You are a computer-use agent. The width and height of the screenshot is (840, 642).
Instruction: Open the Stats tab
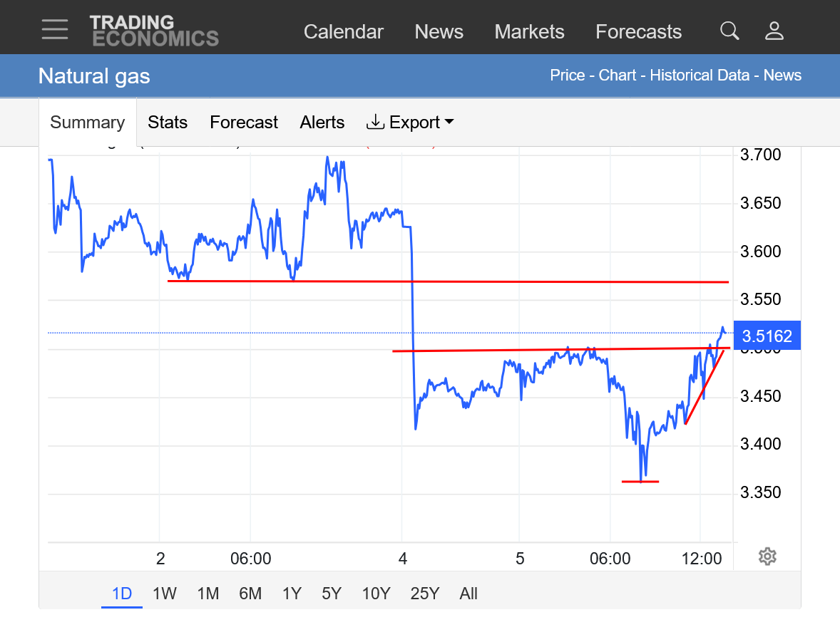pyautogui.click(x=168, y=123)
